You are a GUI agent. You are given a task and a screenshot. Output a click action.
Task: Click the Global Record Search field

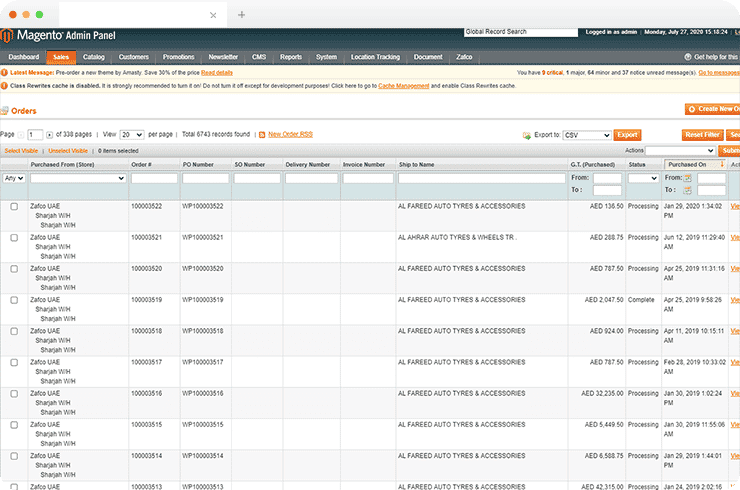(x=521, y=32)
